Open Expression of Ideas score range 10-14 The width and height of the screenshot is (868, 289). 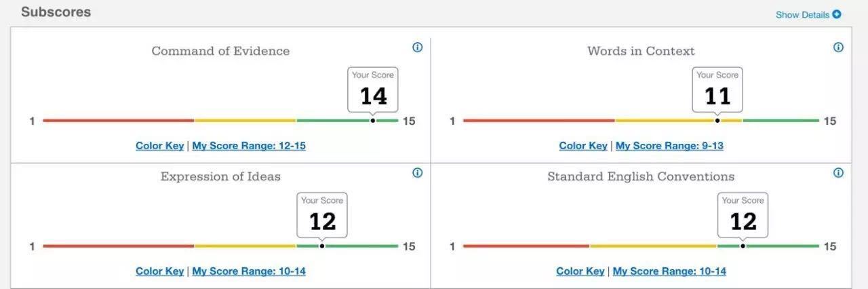[249, 271]
